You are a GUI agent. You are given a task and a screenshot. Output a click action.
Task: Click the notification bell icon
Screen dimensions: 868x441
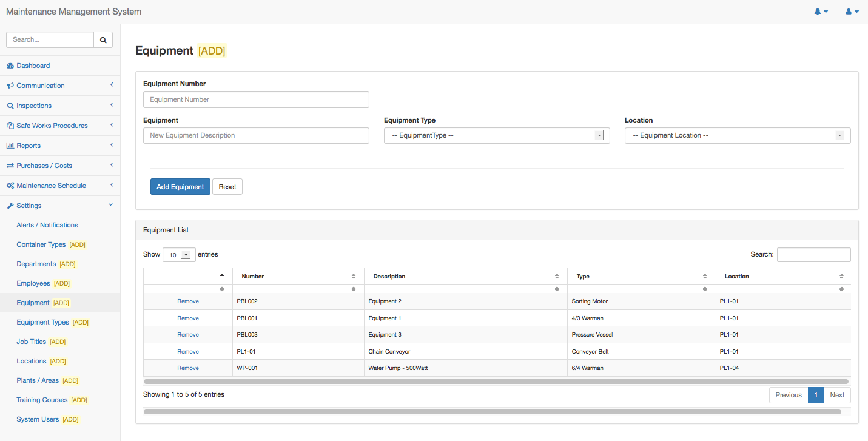[818, 12]
